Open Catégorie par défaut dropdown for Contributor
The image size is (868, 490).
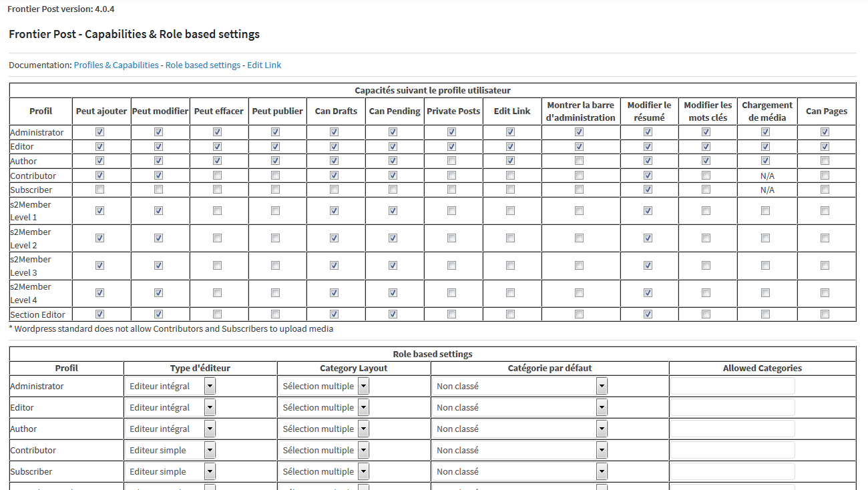[520, 450]
